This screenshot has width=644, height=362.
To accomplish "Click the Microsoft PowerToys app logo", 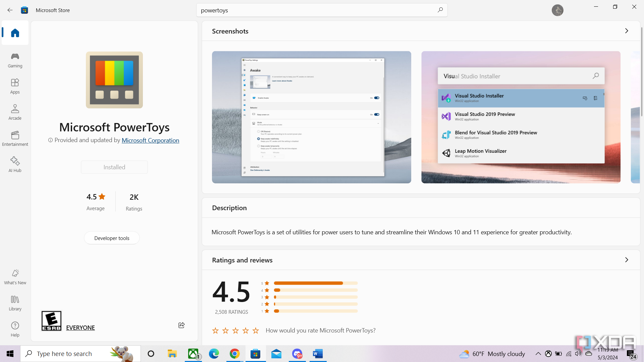I will 114,80.
